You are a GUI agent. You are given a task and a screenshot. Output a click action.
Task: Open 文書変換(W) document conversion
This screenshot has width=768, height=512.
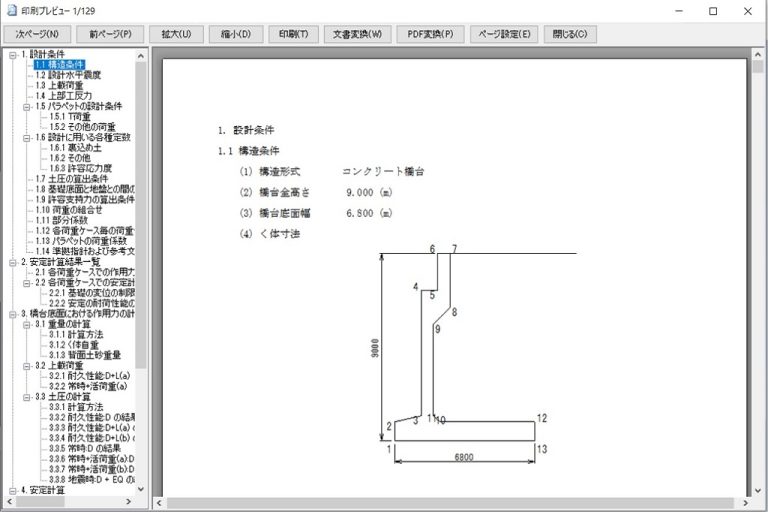tap(360, 33)
